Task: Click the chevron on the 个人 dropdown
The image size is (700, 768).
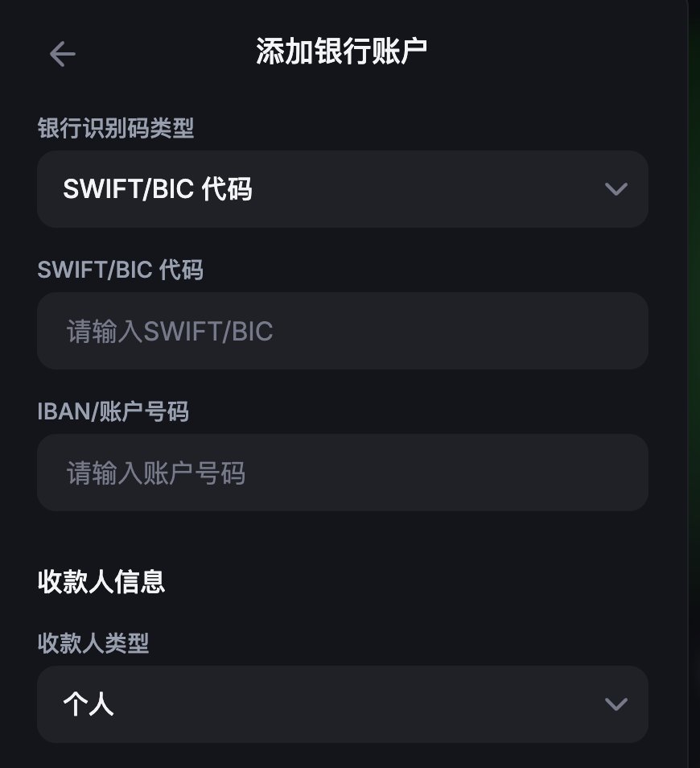Action: pos(616,704)
